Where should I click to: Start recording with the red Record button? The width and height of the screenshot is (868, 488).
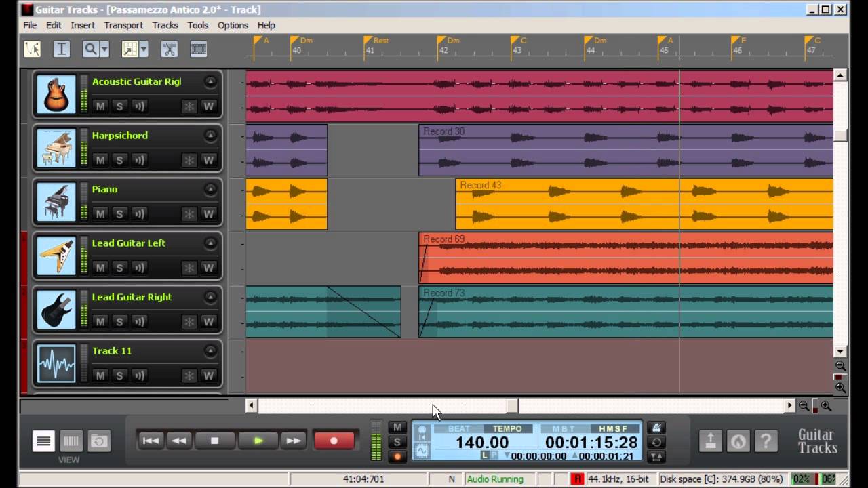click(334, 441)
